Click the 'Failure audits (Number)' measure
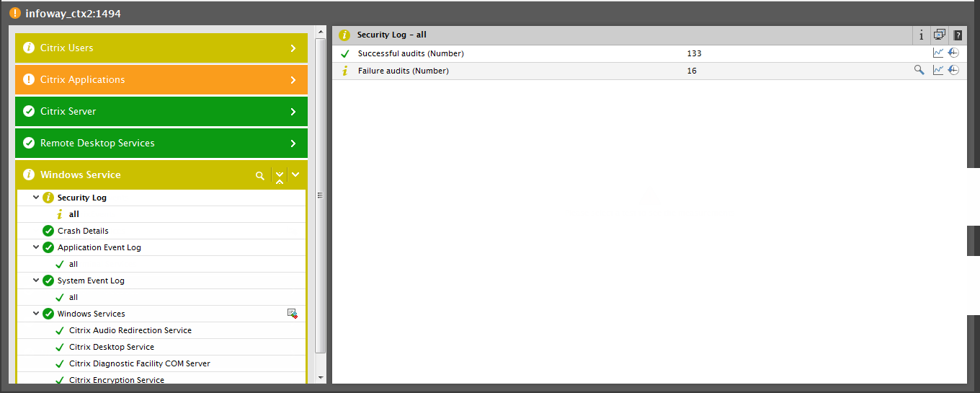Image resolution: width=980 pixels, height=393 pixels. pos(404,71)
